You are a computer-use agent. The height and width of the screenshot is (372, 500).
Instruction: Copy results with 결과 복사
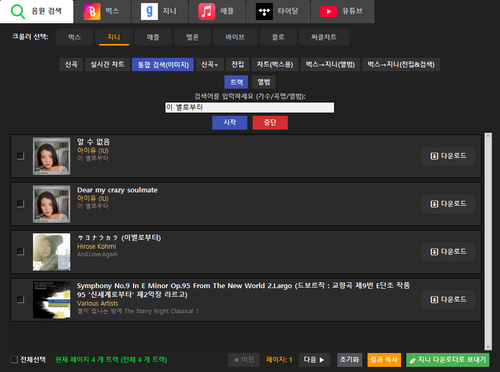(x=384, y=360)
